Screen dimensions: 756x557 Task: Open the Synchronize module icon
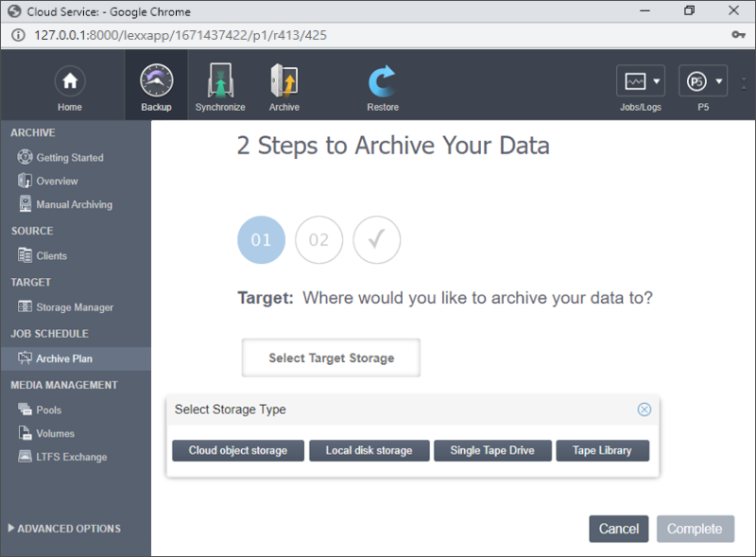(x=220, y=80)
